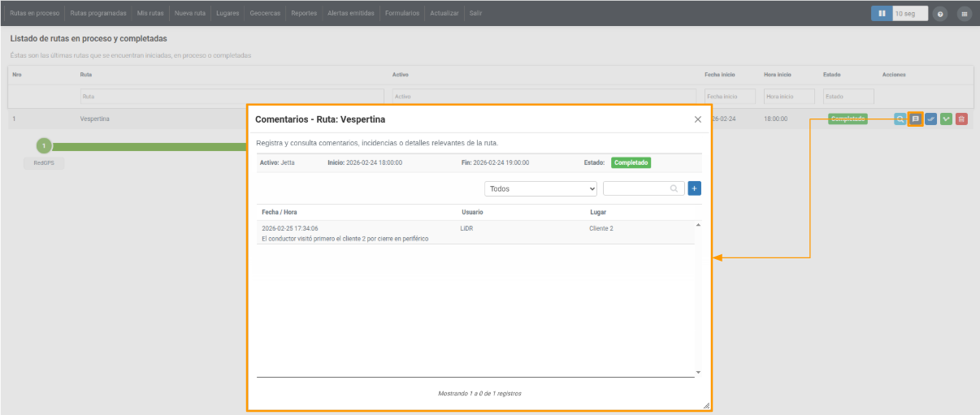Click Fin: 2026-02-24 19:00:00 text
This screenshot has width=980, height=415.
(495, 162)
